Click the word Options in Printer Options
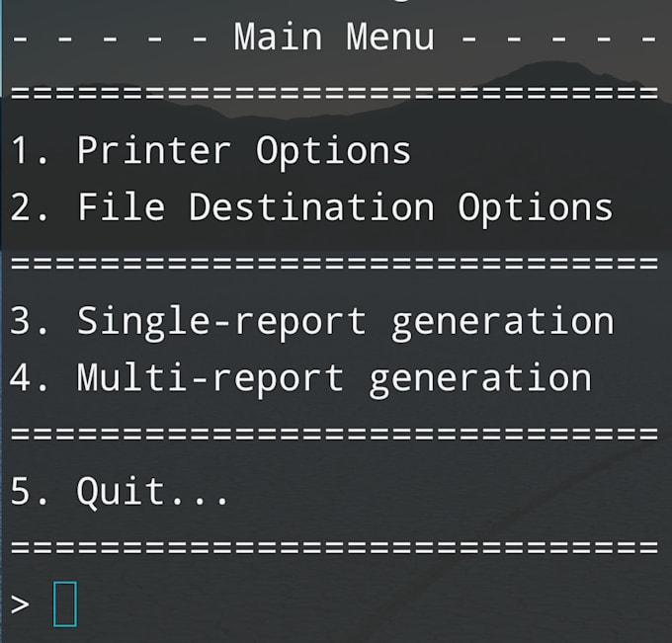672x643 pixels. 333,152
